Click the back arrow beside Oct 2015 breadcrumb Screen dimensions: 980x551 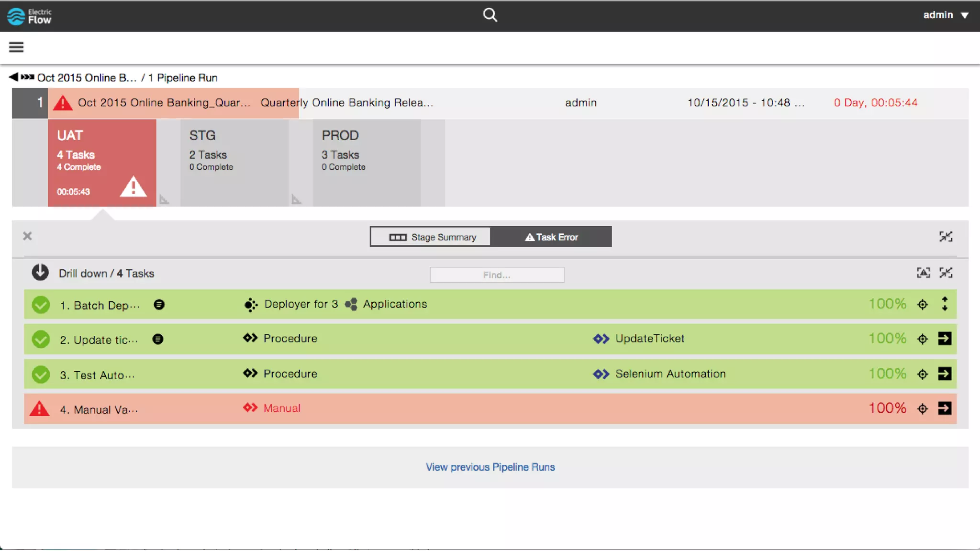coord(13,77)
